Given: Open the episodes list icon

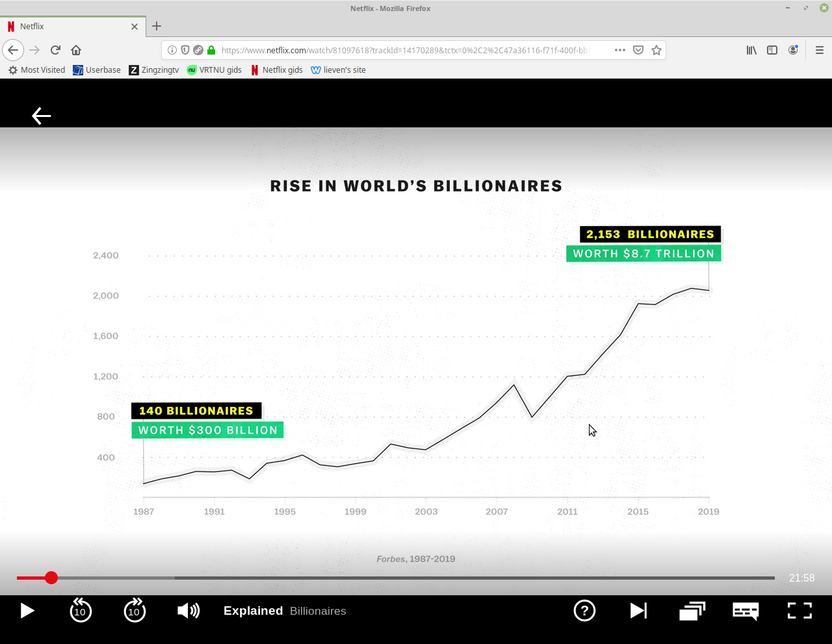Looking at the screenshot, I should 692,611.
